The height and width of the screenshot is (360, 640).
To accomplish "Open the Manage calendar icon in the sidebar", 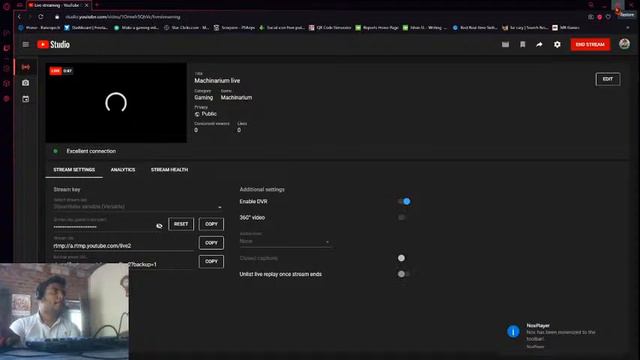I will click(25, 99).
